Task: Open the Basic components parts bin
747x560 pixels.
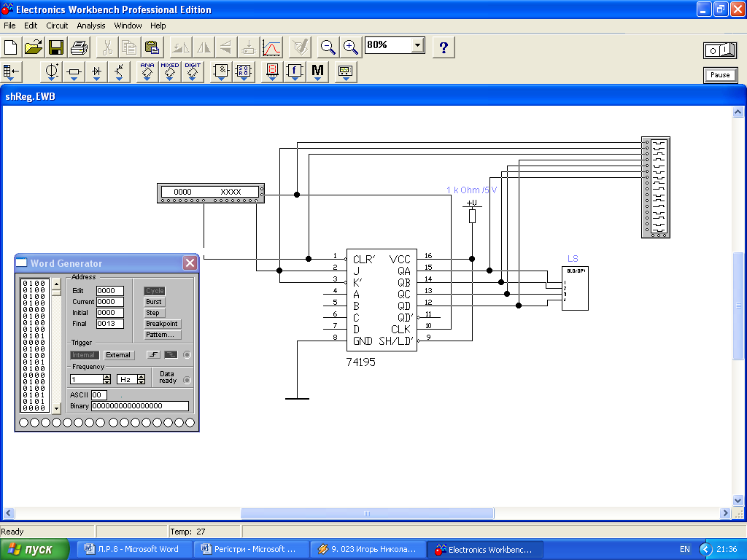Action: (x=74, y=71)
